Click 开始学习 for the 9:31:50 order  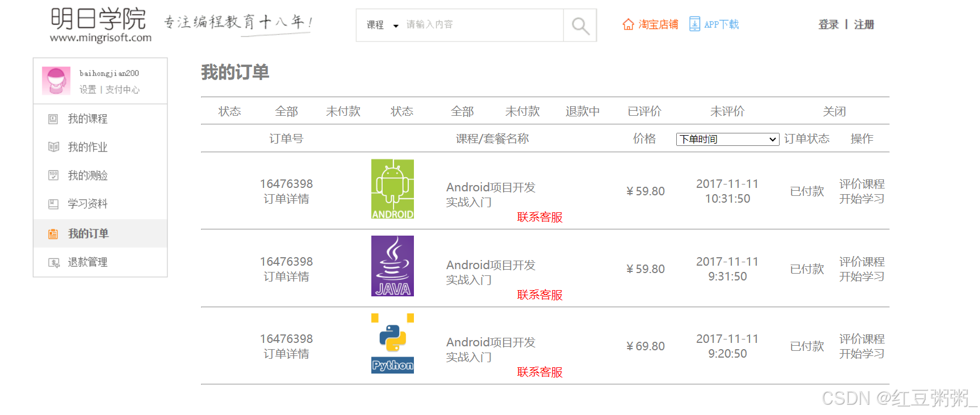tap(862, 276)
